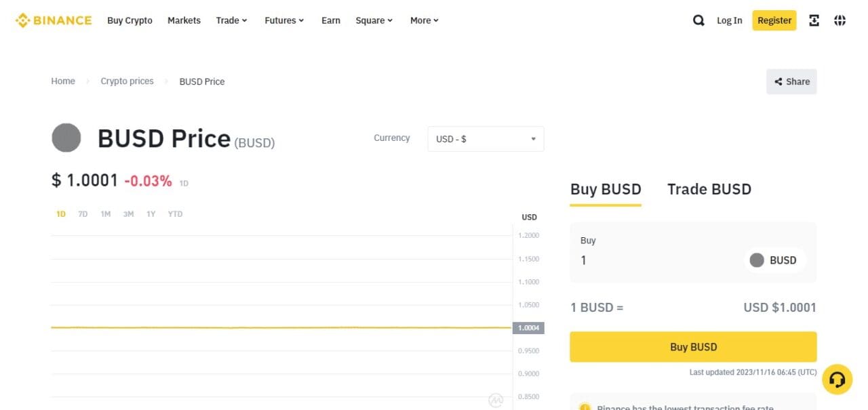Open the BUSD coin selector in Buy box
The width and height of the screenshot is (868, 410).
tap(774, 260)
